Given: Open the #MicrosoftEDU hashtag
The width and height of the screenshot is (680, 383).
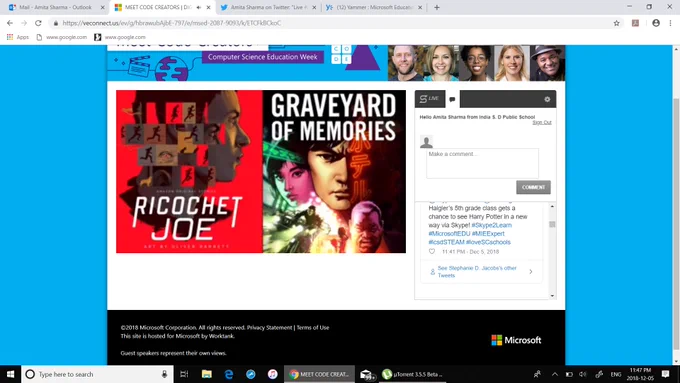Looking at the screenshot, I should pos(449,233).
